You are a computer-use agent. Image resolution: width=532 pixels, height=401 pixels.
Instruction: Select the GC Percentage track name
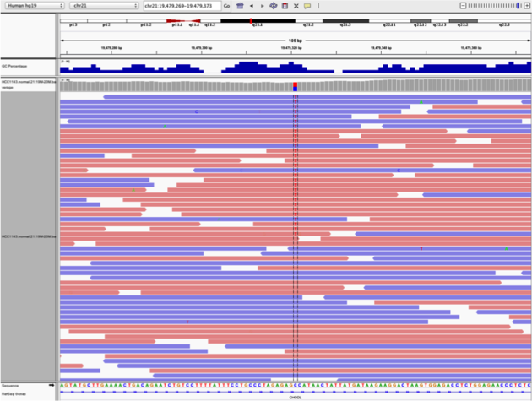pos(17,65)
